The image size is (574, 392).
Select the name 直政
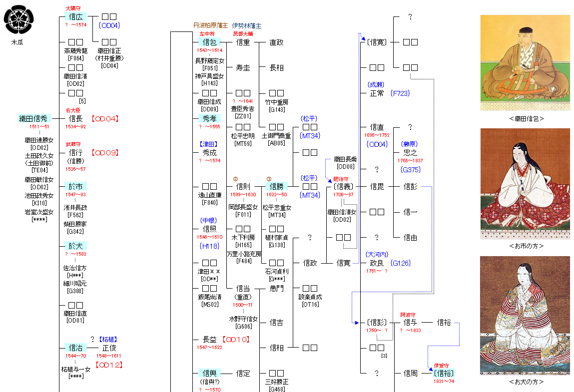coord(276,42)
